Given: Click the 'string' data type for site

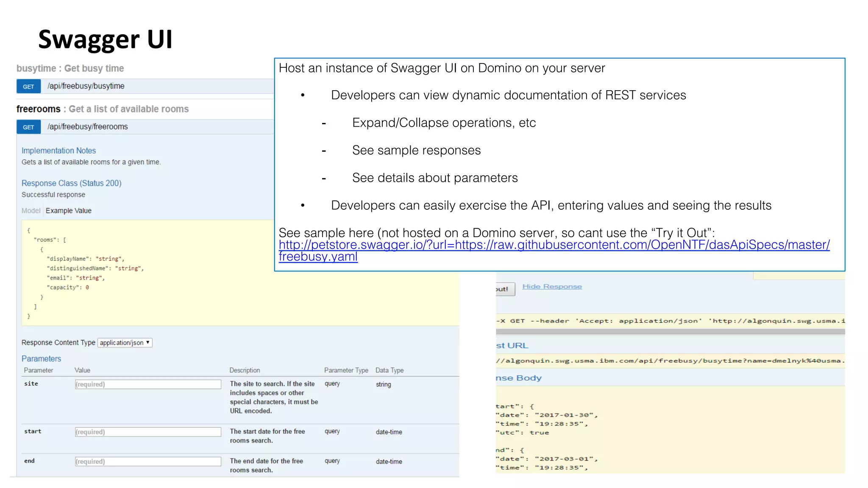Looking at the screenshot, I should point(384,384).
